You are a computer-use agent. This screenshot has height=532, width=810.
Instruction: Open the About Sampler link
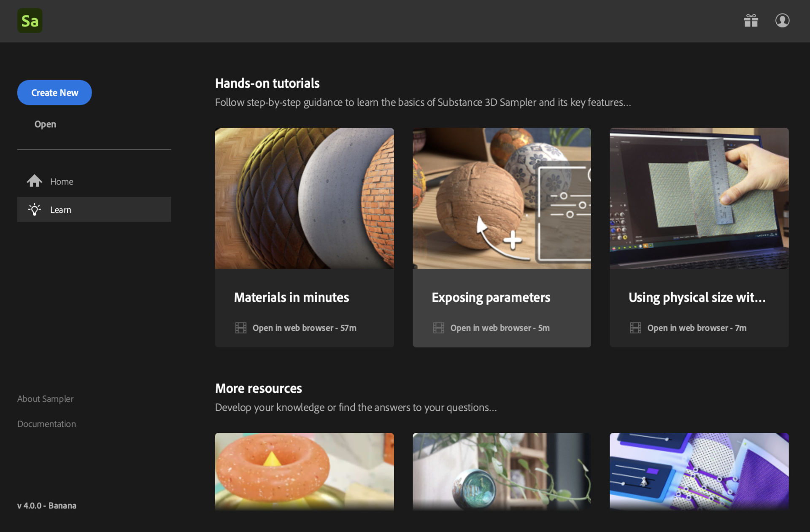[x=45, y=398]
